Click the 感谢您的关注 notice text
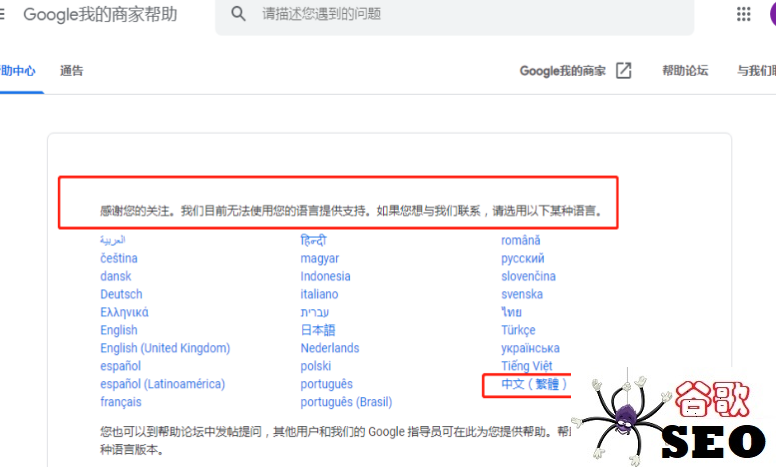Image resolution: width=776 pixels, height=467 pixels. coord(351,211)
